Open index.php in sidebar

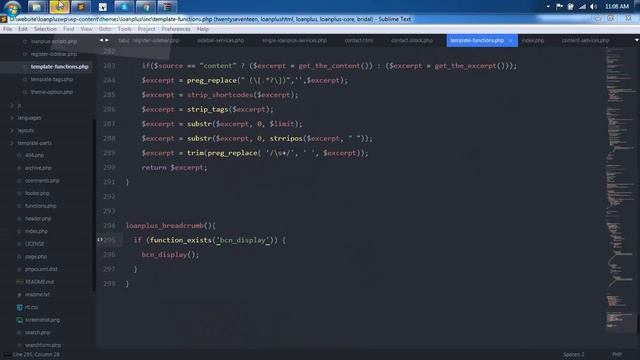[x=36, y=231]
